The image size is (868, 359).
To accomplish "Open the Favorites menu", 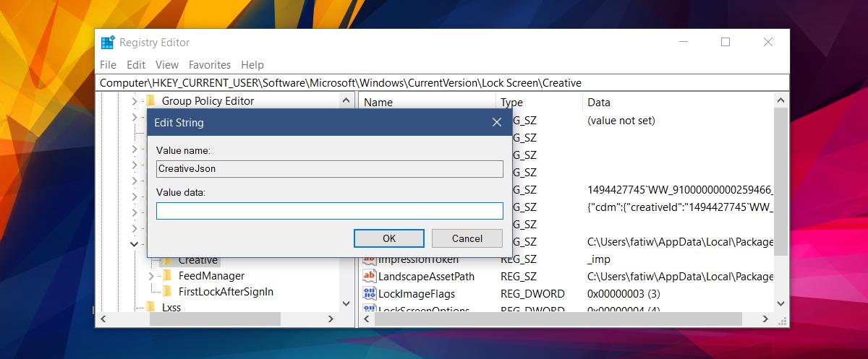I will (x=210, y=65).
